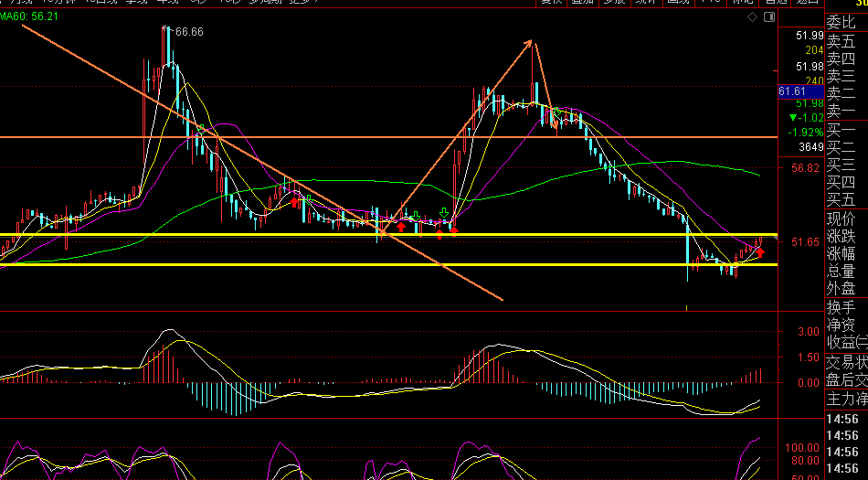Select the 委比 row label

(x=841, y=22)
